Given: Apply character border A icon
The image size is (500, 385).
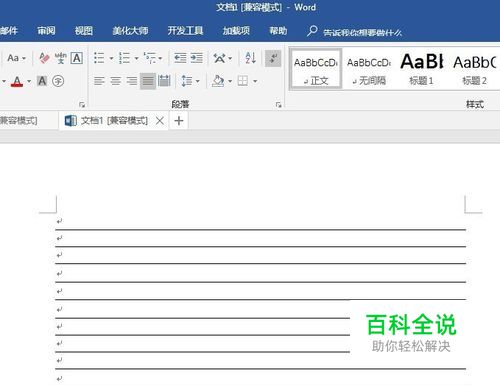Looking at the screenshot, I should (77, 58).
